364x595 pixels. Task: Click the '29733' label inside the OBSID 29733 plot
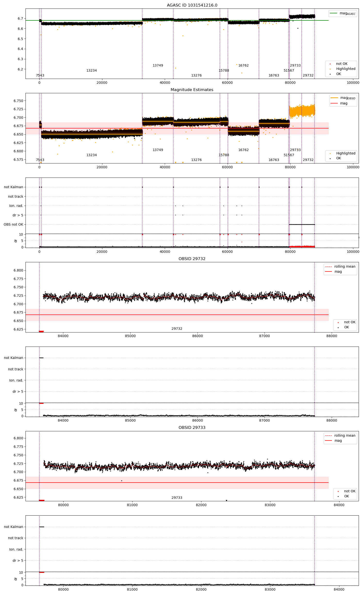point(177,498)
